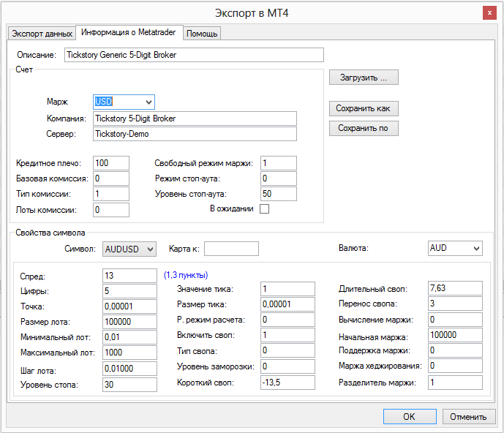Click the Уровень стоп-аута field
Screen dimensions: 504x433
tap(279, 194)
